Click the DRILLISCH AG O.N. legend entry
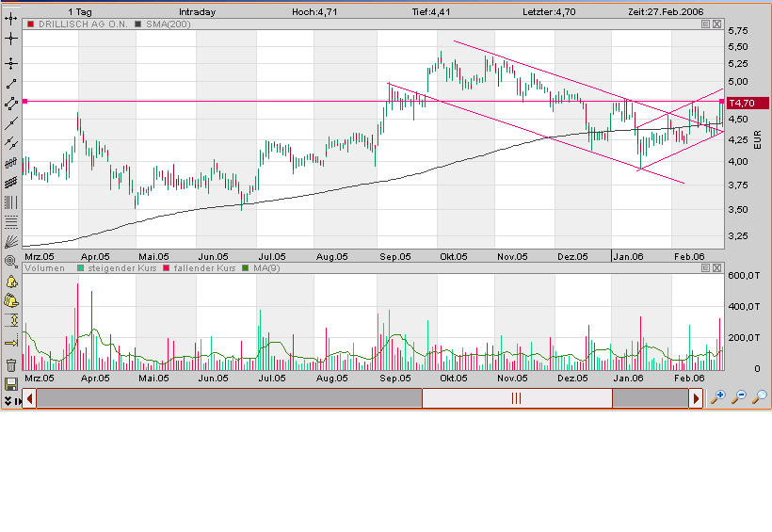Screen dimensions: 772x532 click(83, 24)
